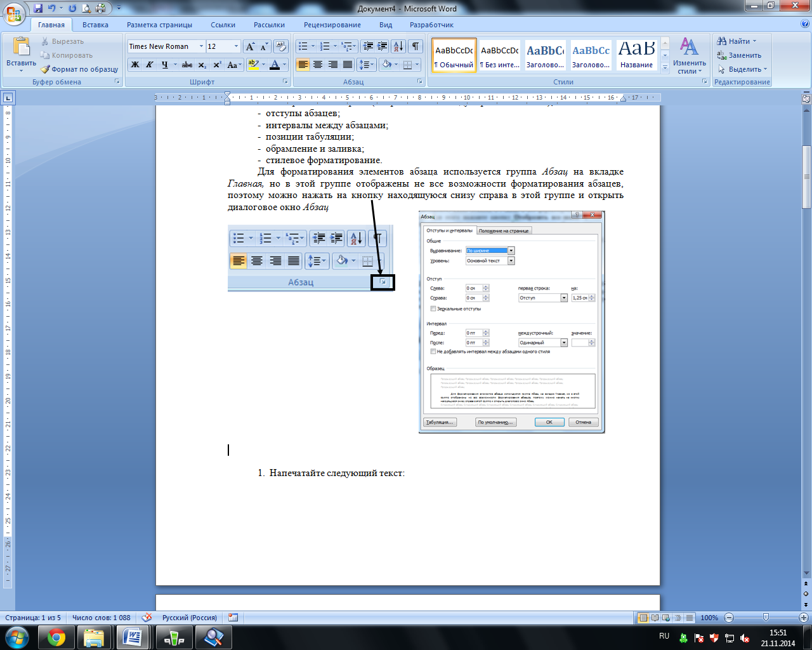
Task: Click Вырезать in clipboard group
Action: click(x=62, y=41)
